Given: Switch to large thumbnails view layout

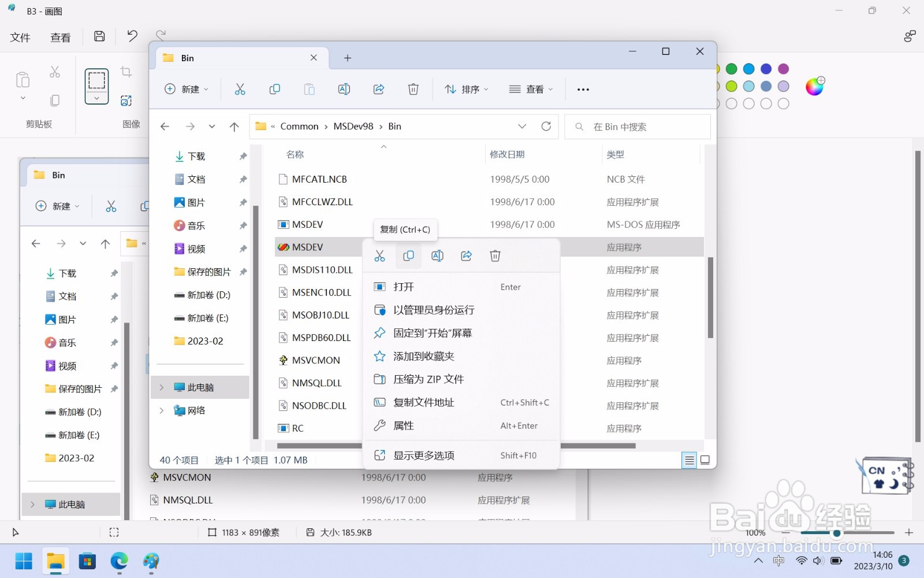Looking at the screenshot, I should (x=705, y=460).
